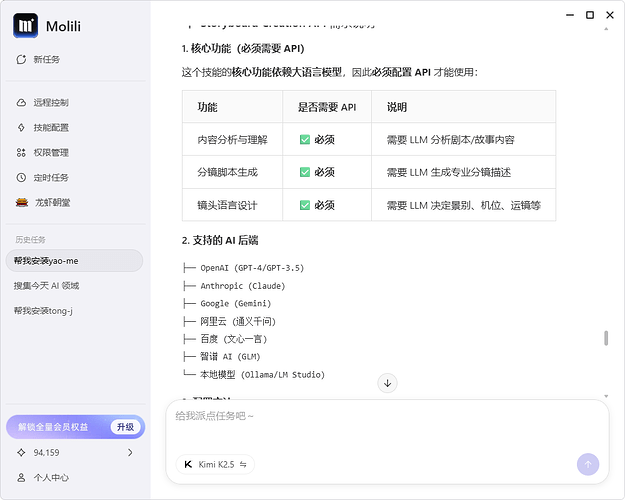Click the cloud icon beside 远程控制
Screen dimensions: 625x500
coord(21,102)
